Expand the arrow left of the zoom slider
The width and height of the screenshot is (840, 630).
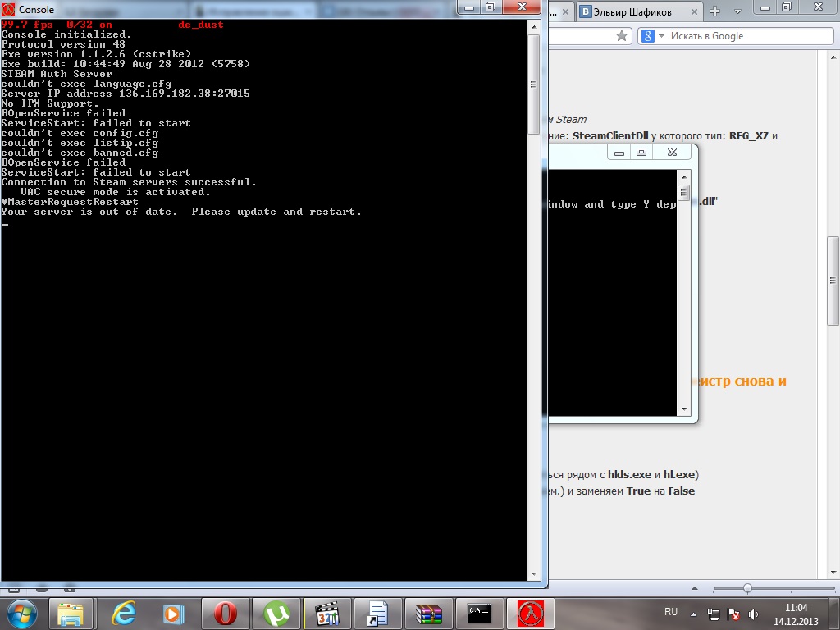pos(695,588)
